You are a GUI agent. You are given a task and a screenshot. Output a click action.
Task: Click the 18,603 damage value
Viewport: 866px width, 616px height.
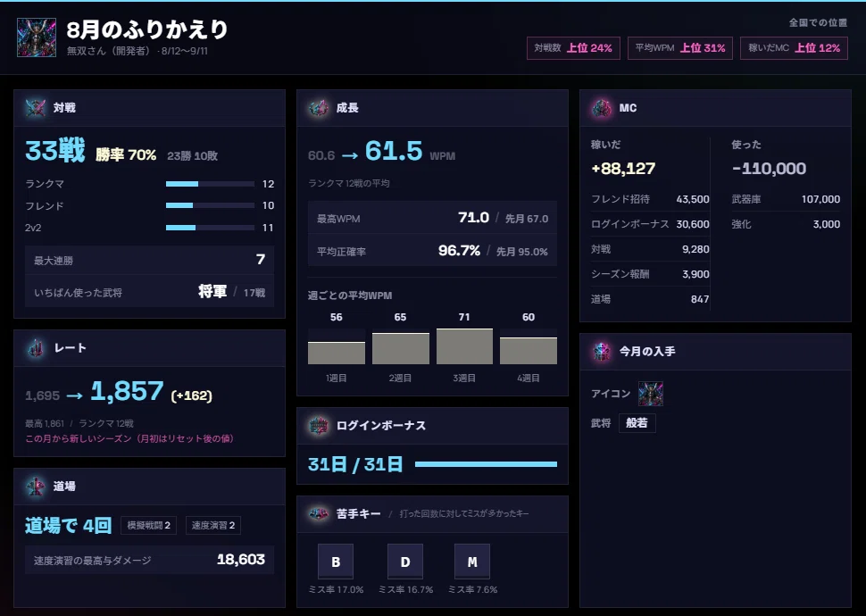241,560
